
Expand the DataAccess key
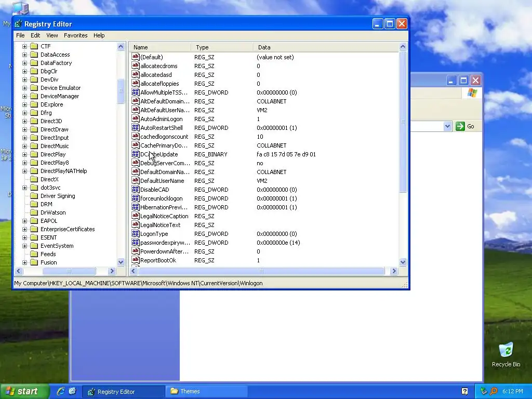click(x=24, y=55)
